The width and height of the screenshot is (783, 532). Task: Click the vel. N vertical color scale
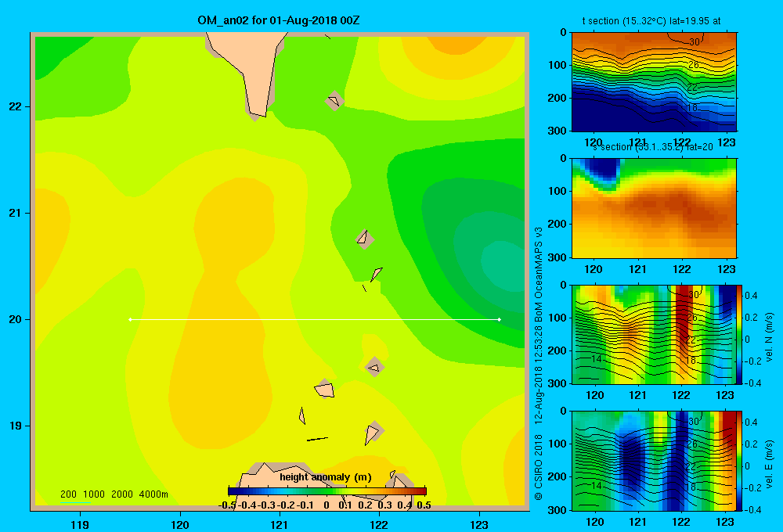tap(740, 334)
